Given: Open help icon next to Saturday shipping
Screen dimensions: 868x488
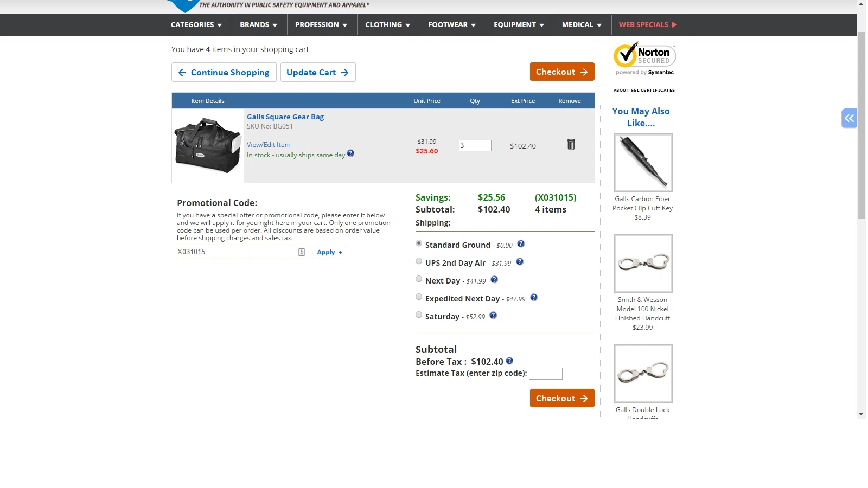Looking at the screenshot, I should (x=493, y=316).
